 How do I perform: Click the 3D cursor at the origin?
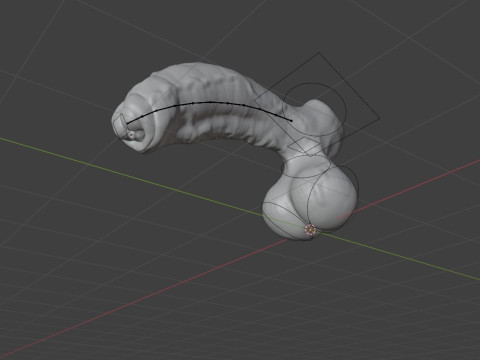tap(310, 229)
